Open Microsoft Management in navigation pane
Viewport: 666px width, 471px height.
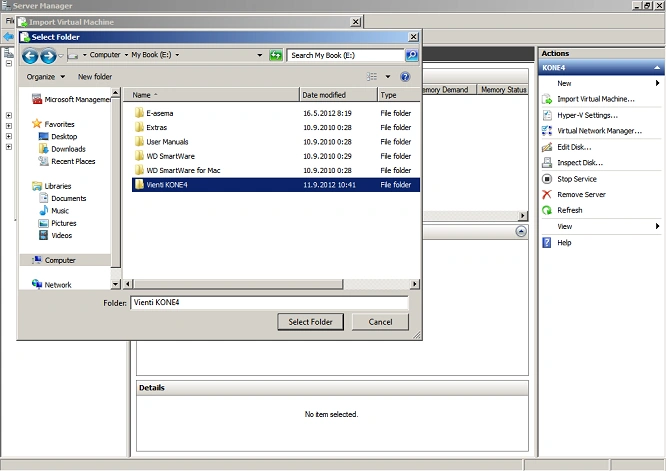pos(72,99)
